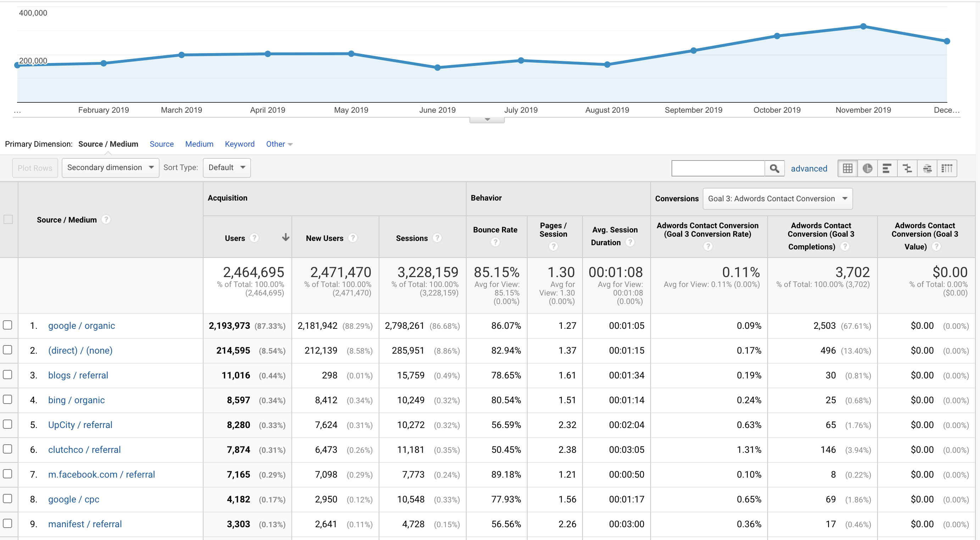Open the Sort Type Default dropdown

(227, 168)
